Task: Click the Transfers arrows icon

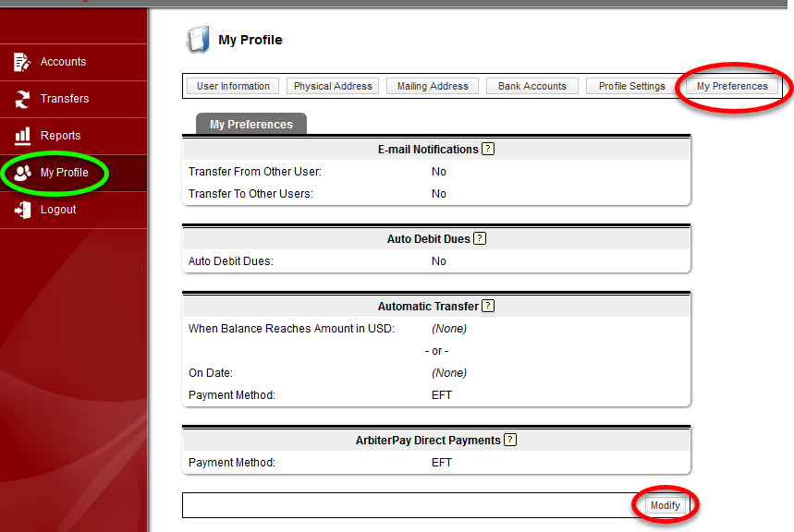Action: click(22, 99)
